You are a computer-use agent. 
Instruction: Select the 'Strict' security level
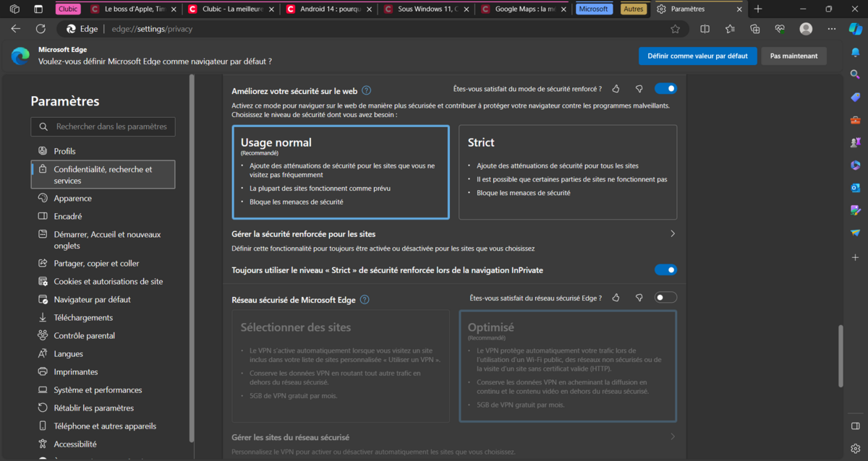point(568,172)
